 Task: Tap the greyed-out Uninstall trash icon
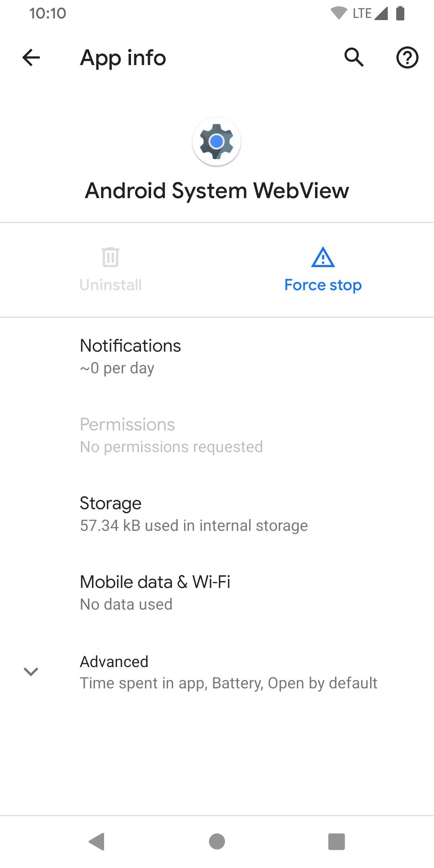111,257
